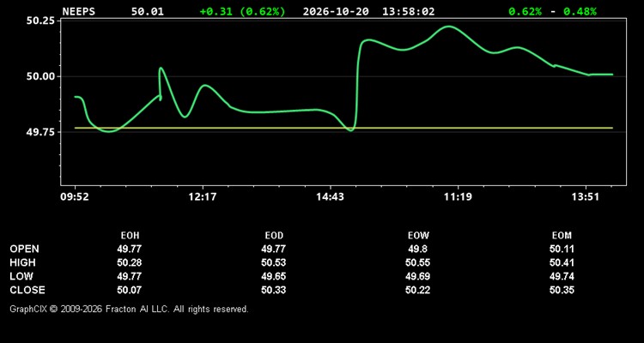Select EOW low value 49.69
Image resolution: width=644 pixels, height=343 pixels.
[417, 276]
